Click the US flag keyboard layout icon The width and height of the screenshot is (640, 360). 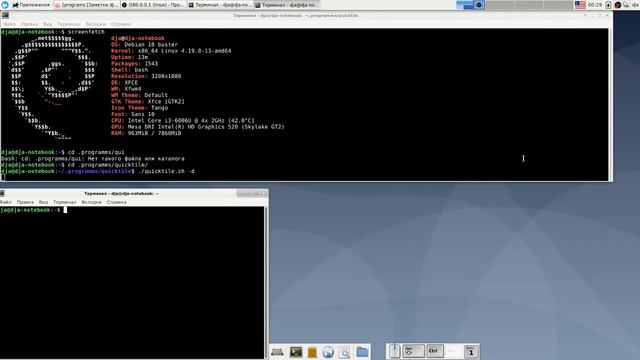(x=580, y=5)
